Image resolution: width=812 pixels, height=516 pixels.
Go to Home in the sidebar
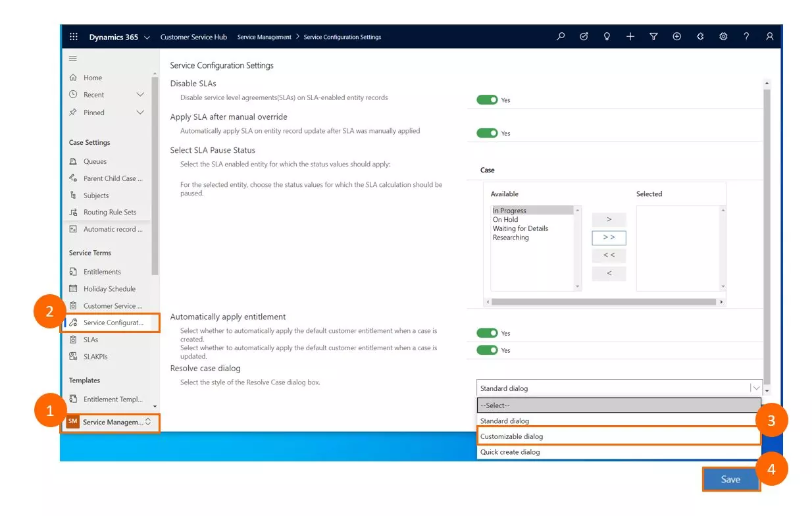(x=92, y=78)
